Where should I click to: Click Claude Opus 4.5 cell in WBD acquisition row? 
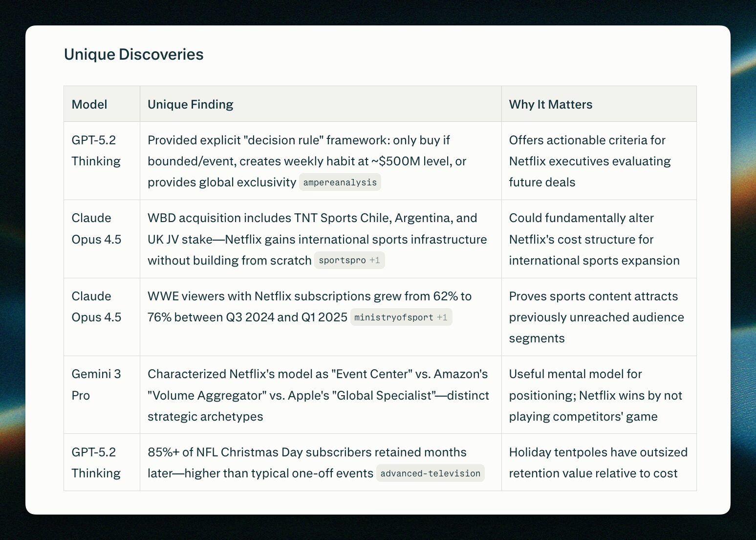coord(96,228)
